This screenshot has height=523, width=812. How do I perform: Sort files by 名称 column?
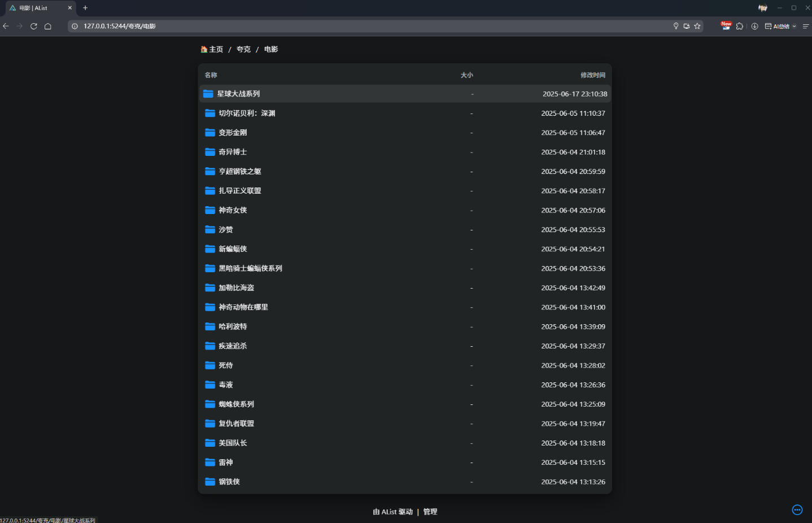point(211,75)
